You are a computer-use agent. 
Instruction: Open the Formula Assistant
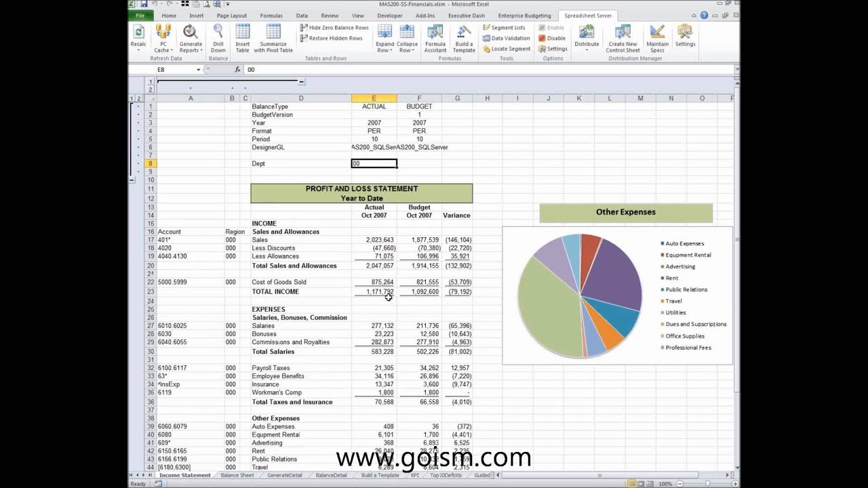tap(435, 39)
